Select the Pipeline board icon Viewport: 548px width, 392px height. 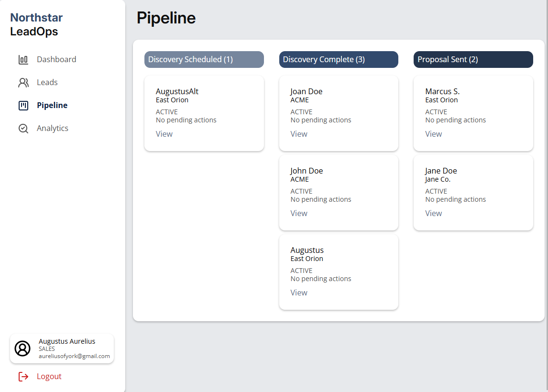23,105
